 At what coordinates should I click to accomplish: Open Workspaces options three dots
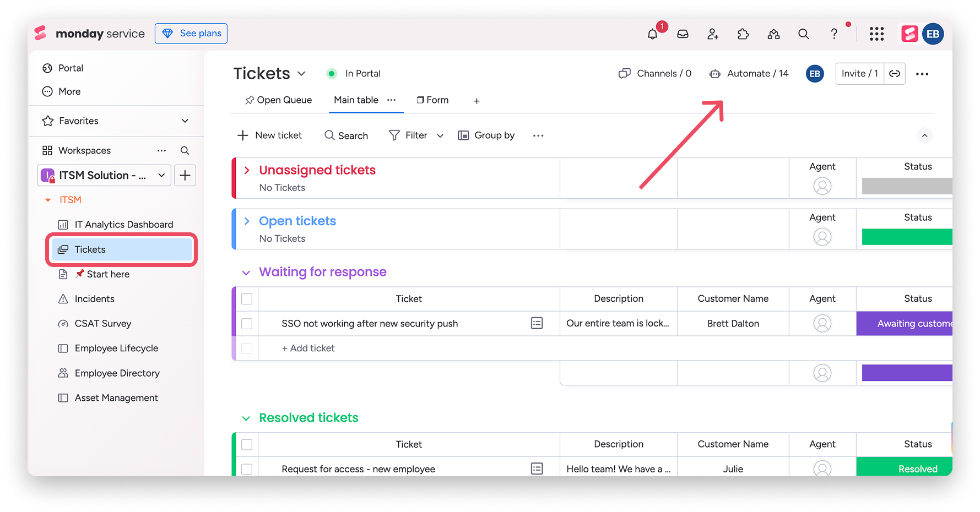(161, 150)
